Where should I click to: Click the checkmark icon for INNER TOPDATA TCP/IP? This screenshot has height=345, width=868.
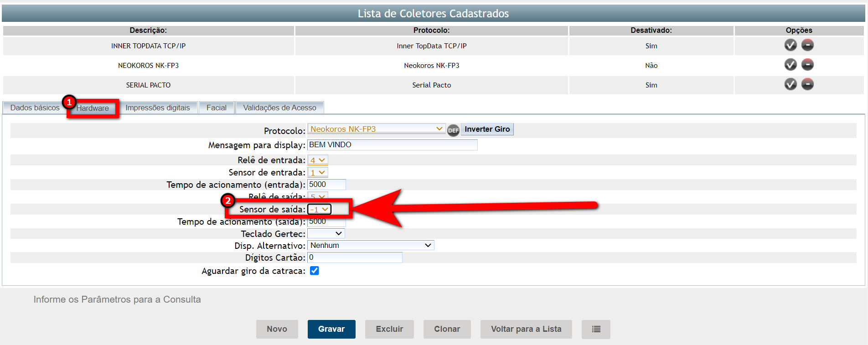coord(790,45)
